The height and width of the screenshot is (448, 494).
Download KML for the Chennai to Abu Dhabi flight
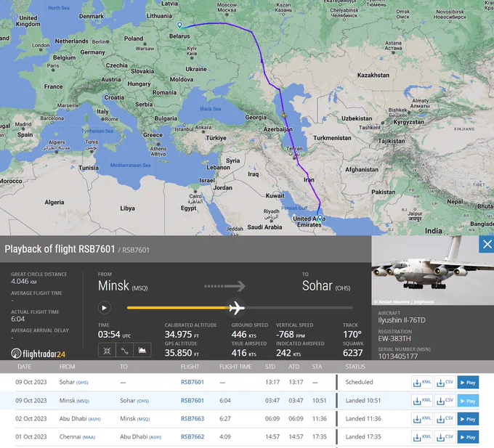pos(422,437)
